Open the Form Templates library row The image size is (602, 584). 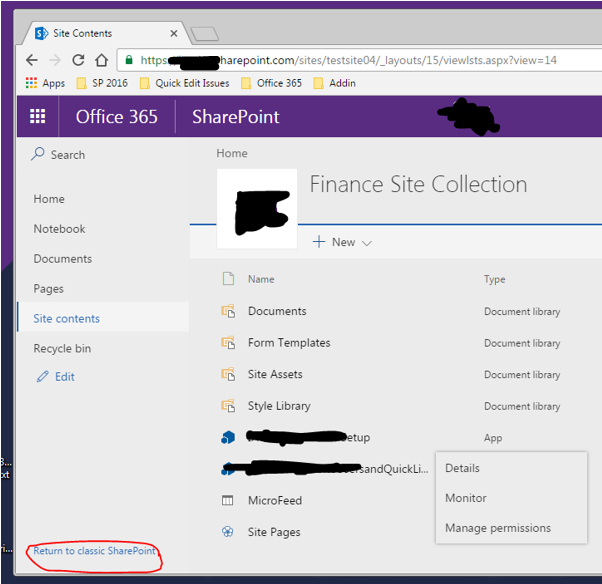[x=289, y=342]
